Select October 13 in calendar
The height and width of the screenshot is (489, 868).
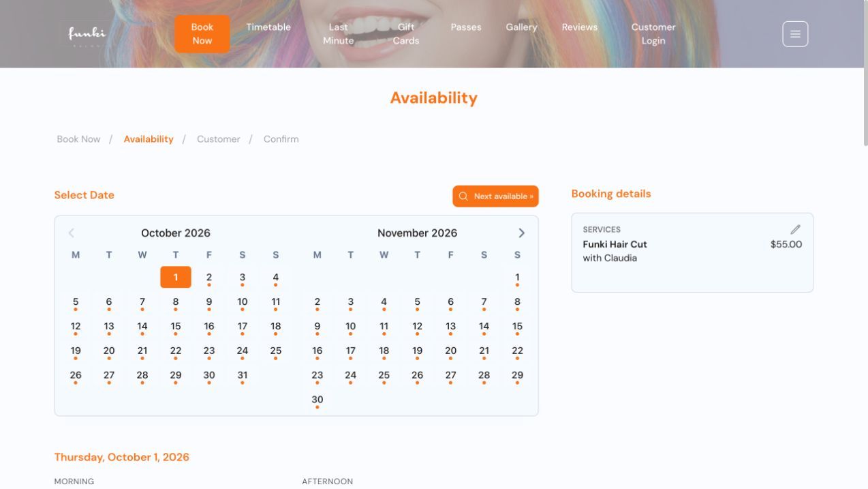pyautogui.click(x=109, y=327)
